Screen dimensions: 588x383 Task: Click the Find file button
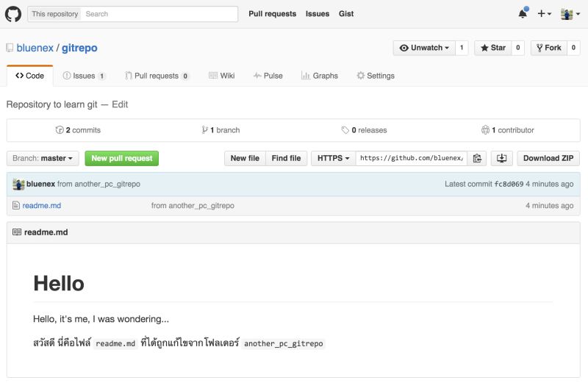[286, 158]
